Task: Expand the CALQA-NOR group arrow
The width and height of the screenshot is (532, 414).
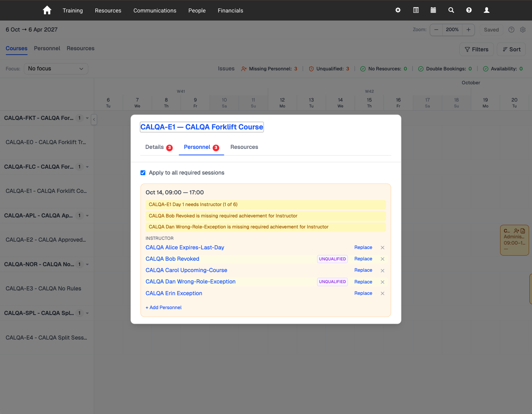Action: click(x=87, y=264)
